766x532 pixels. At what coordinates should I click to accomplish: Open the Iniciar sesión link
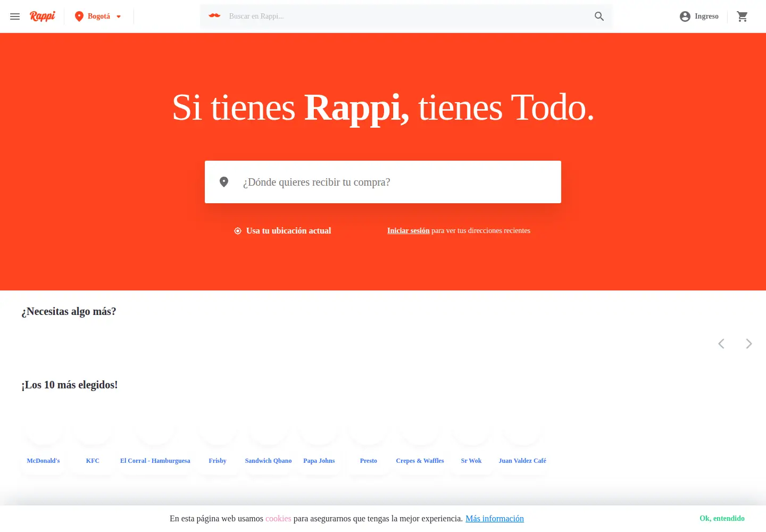[x=408, y=231]
